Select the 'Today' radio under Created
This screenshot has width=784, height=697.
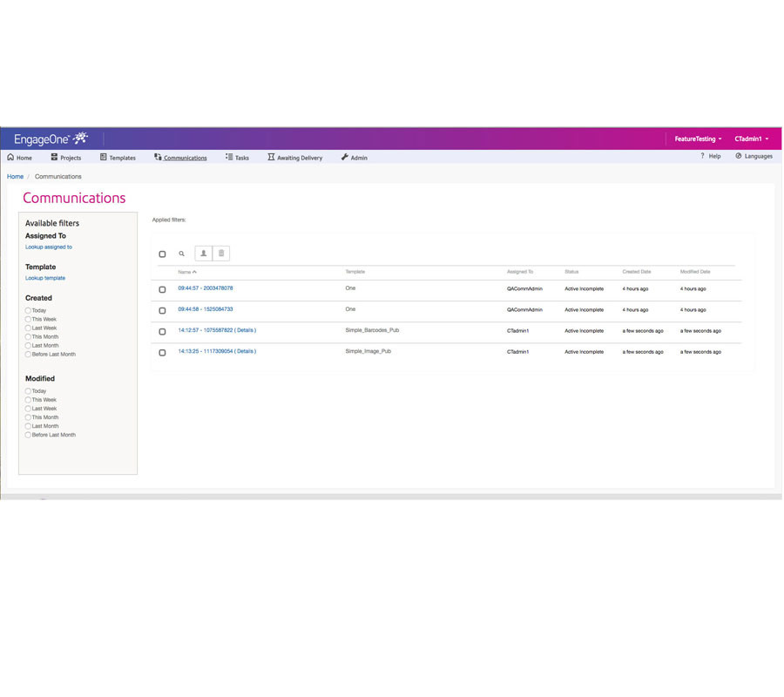point(28,311)
